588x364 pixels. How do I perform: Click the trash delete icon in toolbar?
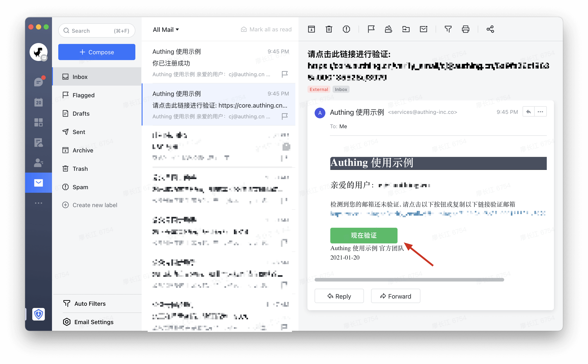point(329,29)
